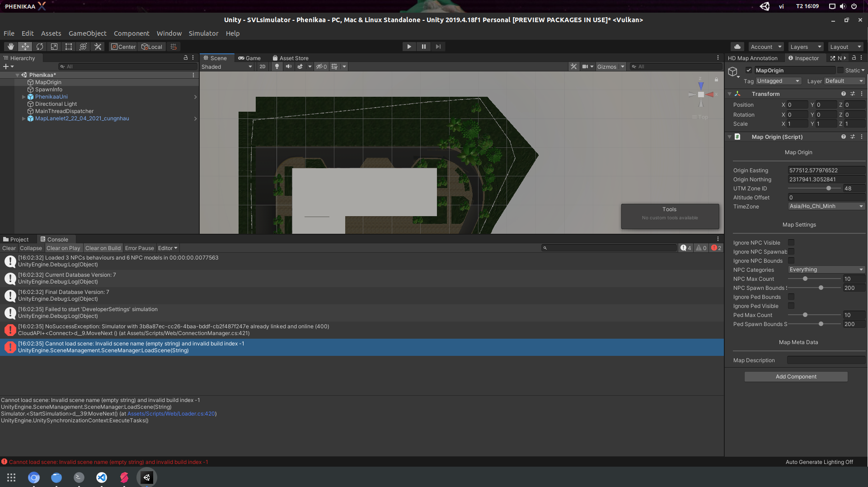868x487 pixels.
Task: Select the Rect Transform tool
Action: [x=68, y=47]
